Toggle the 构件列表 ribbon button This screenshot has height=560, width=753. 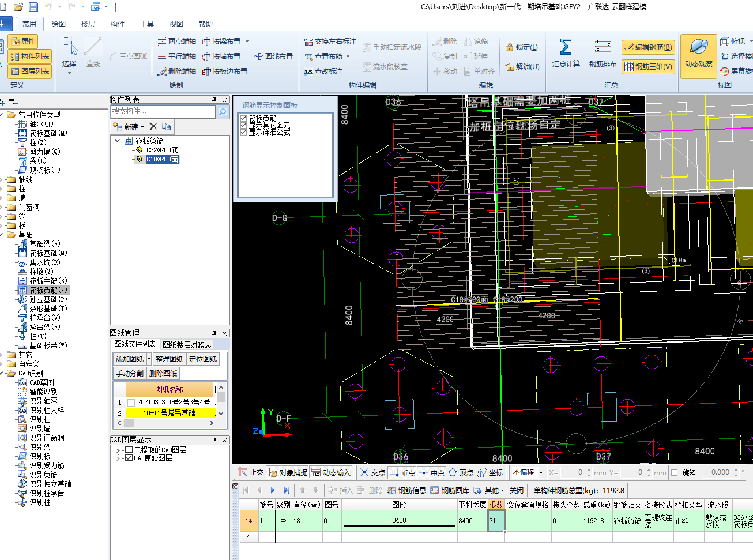pyautogui.click(x=30, y=57)
